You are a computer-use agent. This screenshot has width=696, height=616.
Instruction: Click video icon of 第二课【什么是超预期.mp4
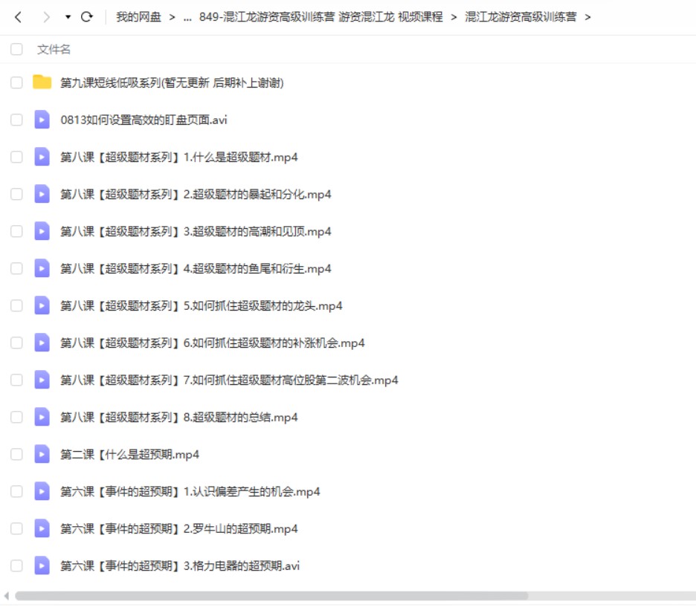(42, 455)
